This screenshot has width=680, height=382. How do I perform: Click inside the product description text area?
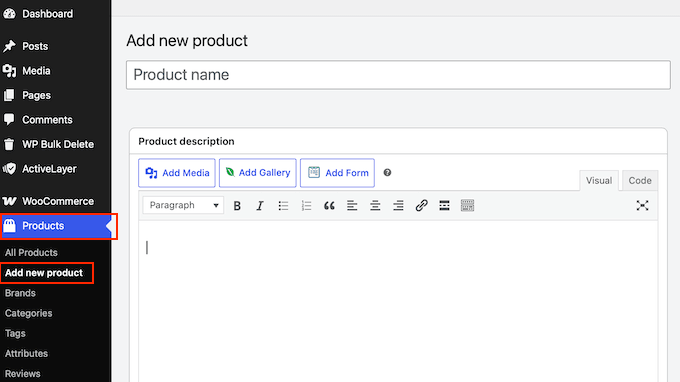tap(398, 301)
